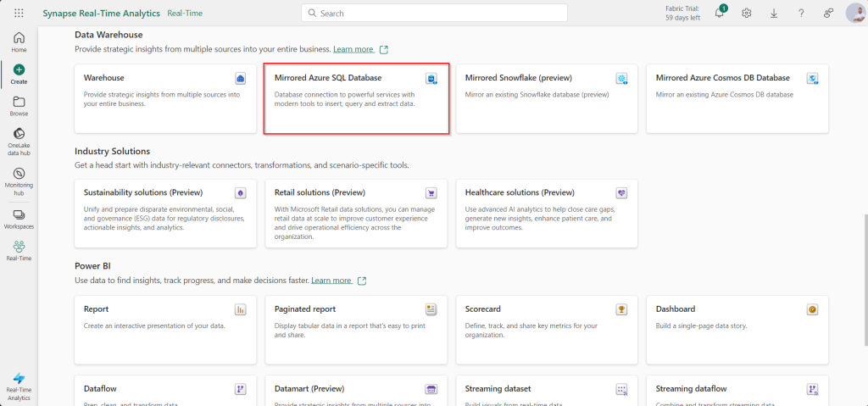Open the help question mark icon
Viewport: 868px width, 406px height.
click(801, 13)
